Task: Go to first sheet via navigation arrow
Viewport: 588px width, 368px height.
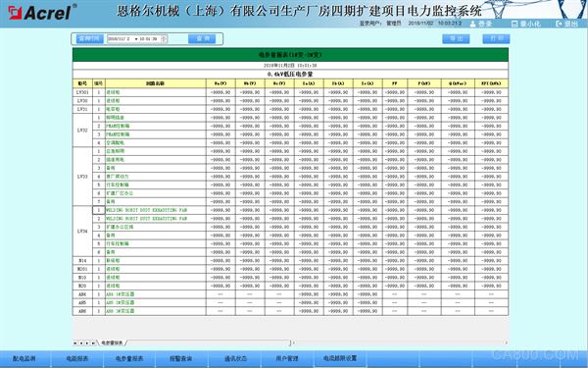Action: click(x=75, y=343)
